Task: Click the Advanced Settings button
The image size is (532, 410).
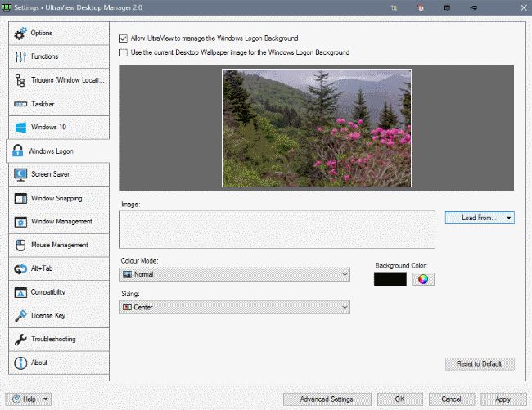Action: 326,399
